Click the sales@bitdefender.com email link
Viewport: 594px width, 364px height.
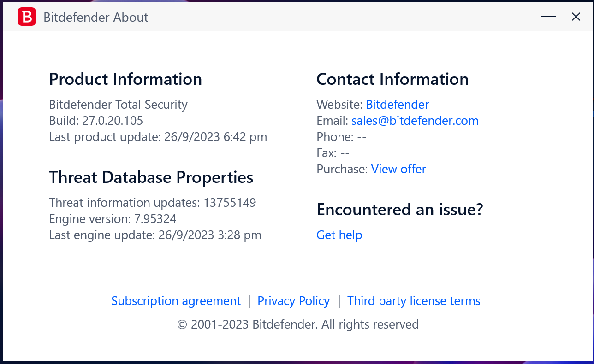coord(415,121)
